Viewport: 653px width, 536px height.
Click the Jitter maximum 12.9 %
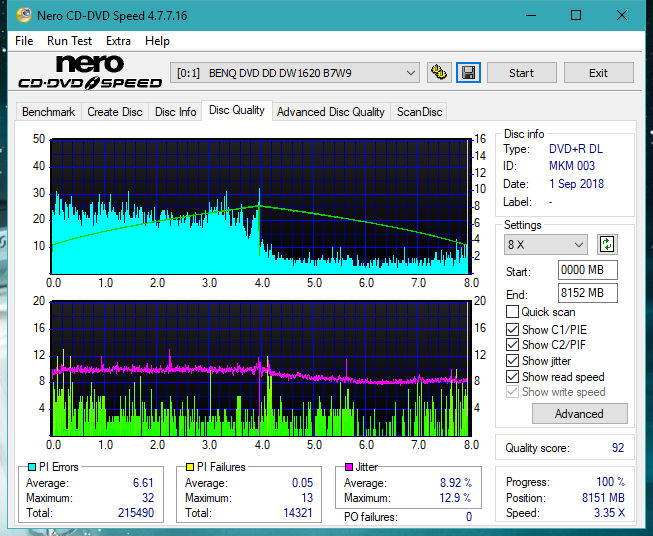(456, 498)
